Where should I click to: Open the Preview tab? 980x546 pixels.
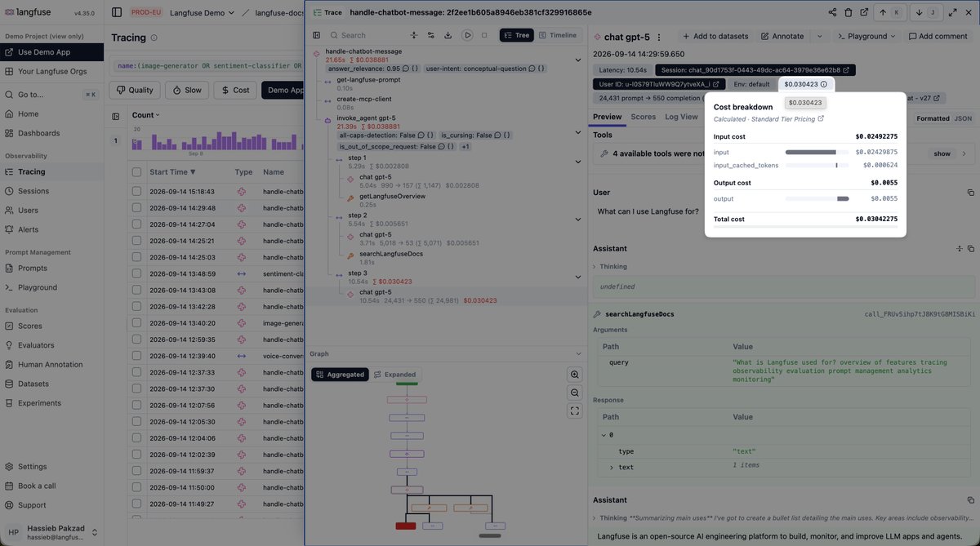click(x=607, y=117)
